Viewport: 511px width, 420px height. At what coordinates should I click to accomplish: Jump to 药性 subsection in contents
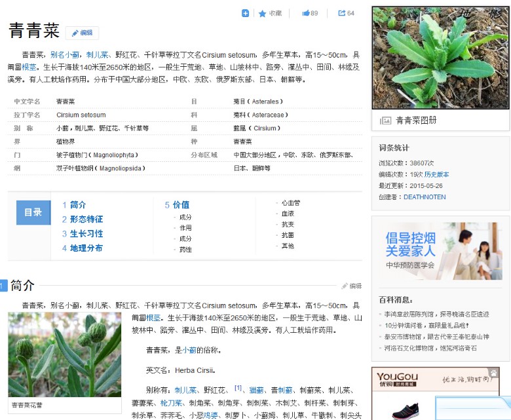[x=185, y=249]
